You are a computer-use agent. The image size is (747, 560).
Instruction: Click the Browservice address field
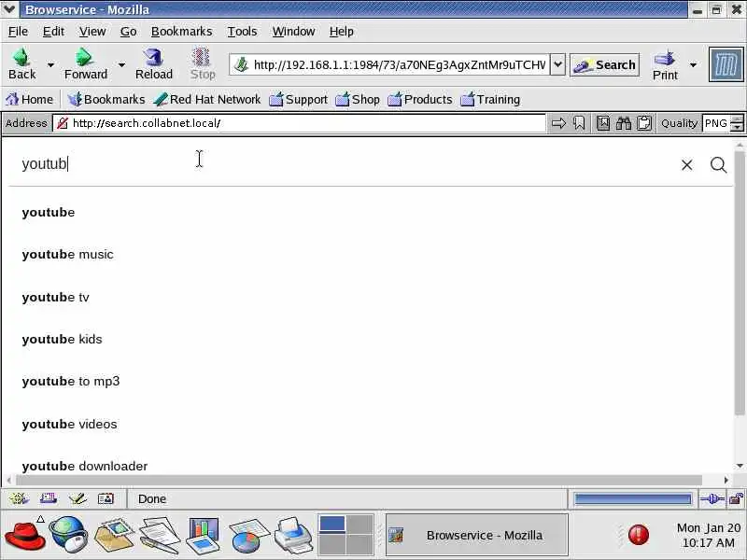299,123
